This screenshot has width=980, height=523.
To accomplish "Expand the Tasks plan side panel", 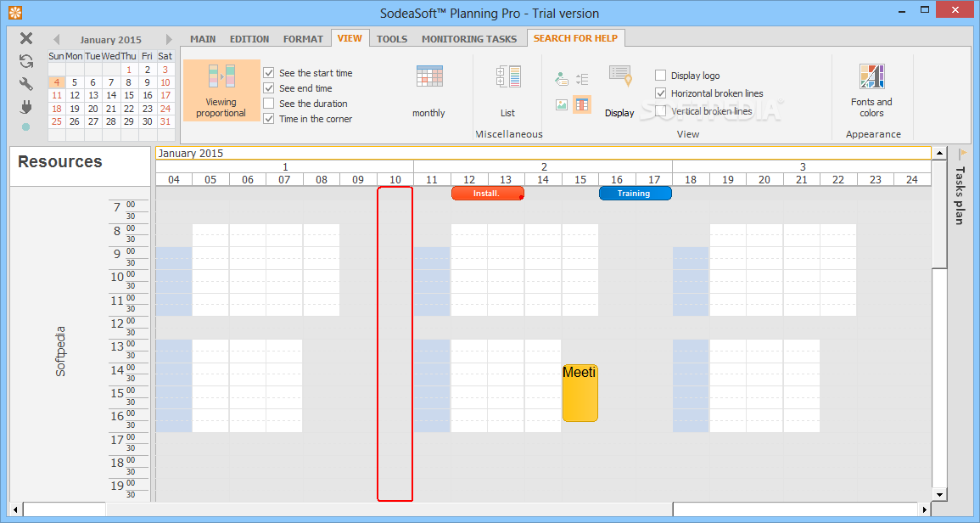I will (x=960, y=195).
